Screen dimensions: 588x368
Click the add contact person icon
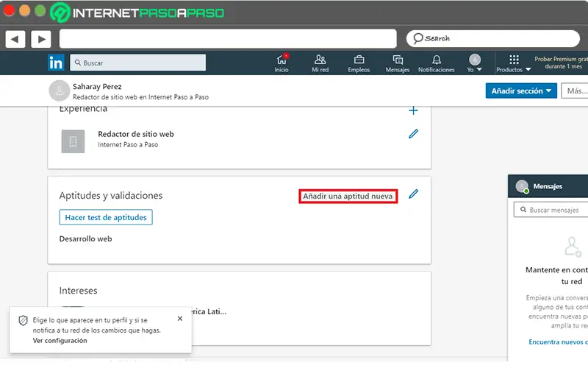click(573, 247)
